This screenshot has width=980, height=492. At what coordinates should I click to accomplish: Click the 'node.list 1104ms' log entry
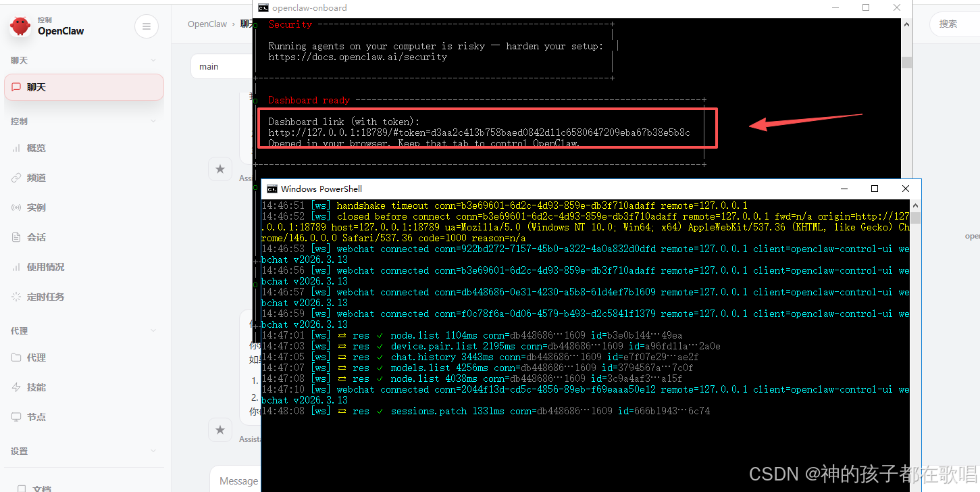click(472, 335)
